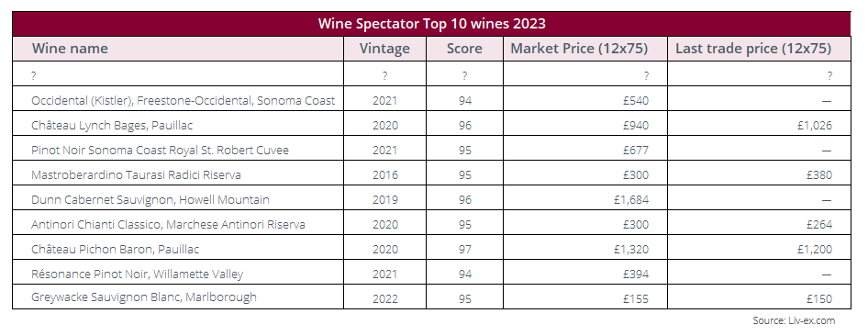868x336 pixels.
Task: Select Pinot Noir Sonoma Coast Royal St. Robert Cuvee
Action: 160,150
